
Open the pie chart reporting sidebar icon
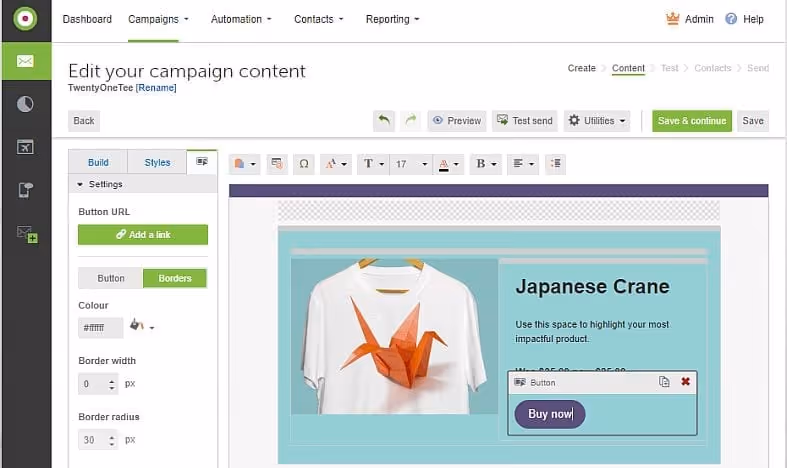click(25, 104)
